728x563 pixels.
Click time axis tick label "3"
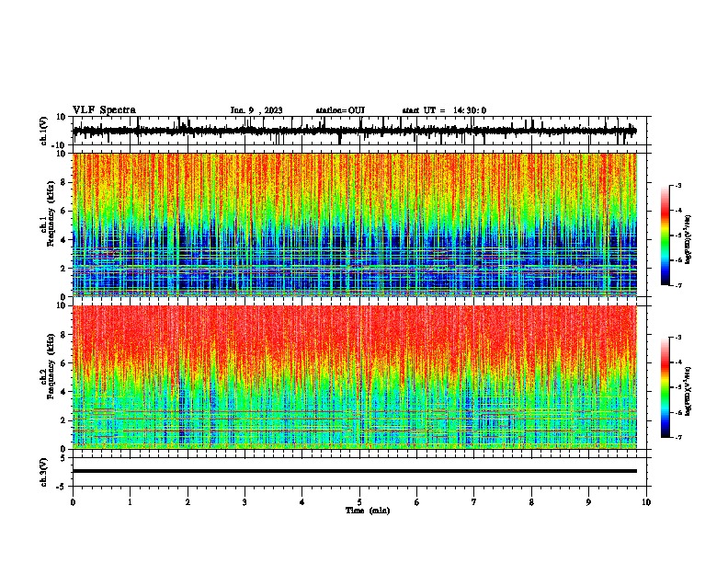(245, 502)
